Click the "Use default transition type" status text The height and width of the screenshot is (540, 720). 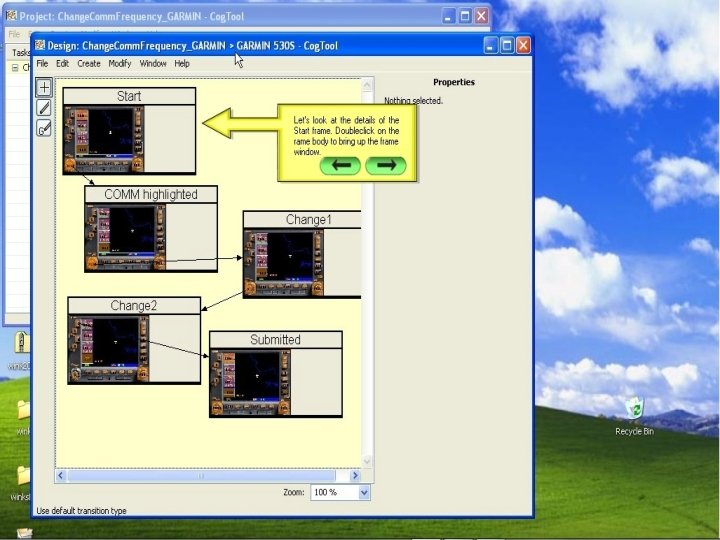[x=81, y=511]
